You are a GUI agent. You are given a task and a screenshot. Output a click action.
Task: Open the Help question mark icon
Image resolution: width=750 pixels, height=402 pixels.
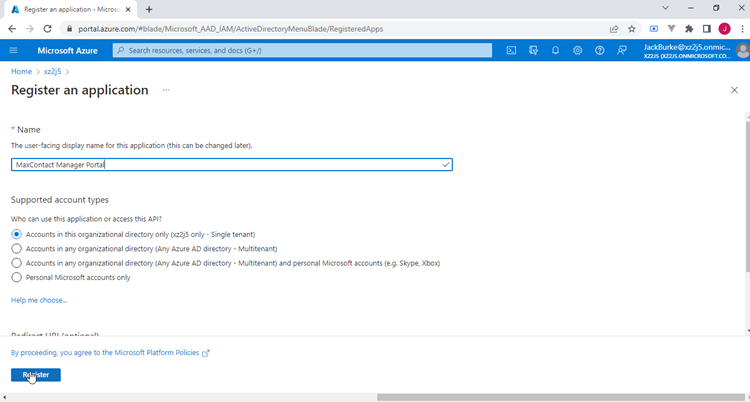(x=599, y=50)
